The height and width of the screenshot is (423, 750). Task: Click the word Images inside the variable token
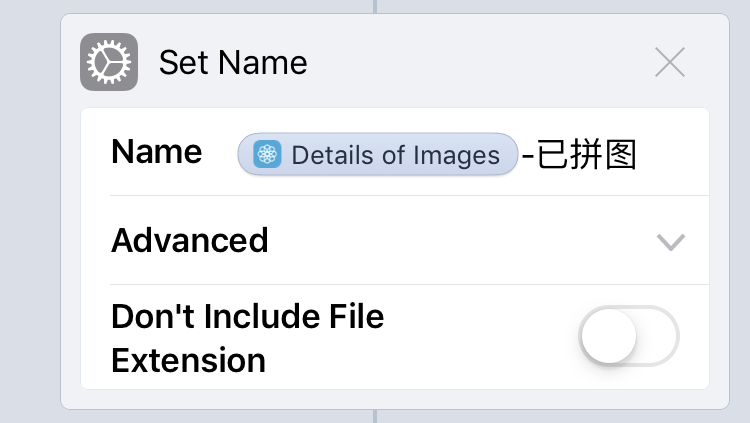(x=465, y=155)
